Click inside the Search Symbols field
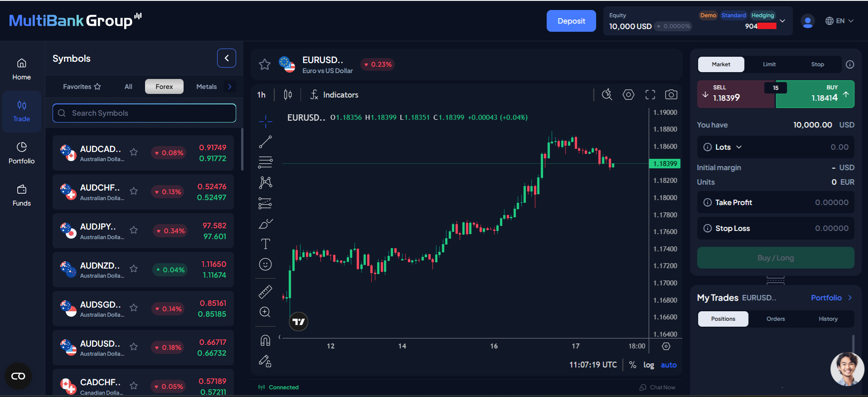The width and height of the screenshot is (868, 397). click(x=144, y=113)
